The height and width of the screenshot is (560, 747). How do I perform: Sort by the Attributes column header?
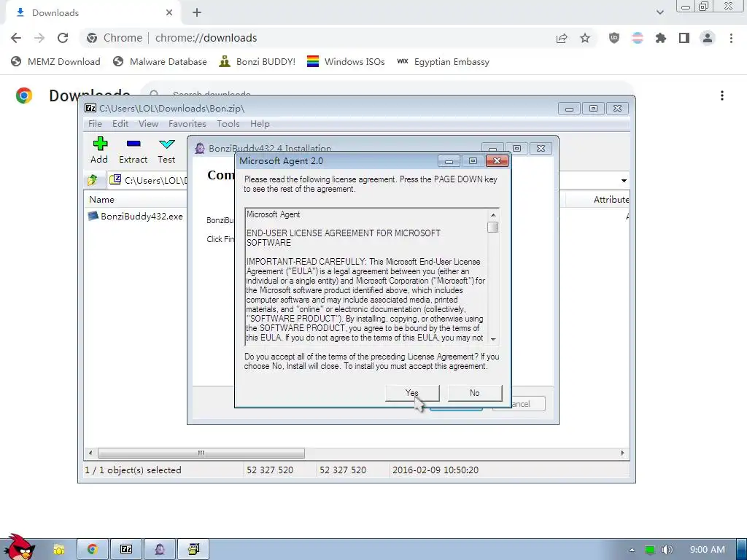(611, 200)
